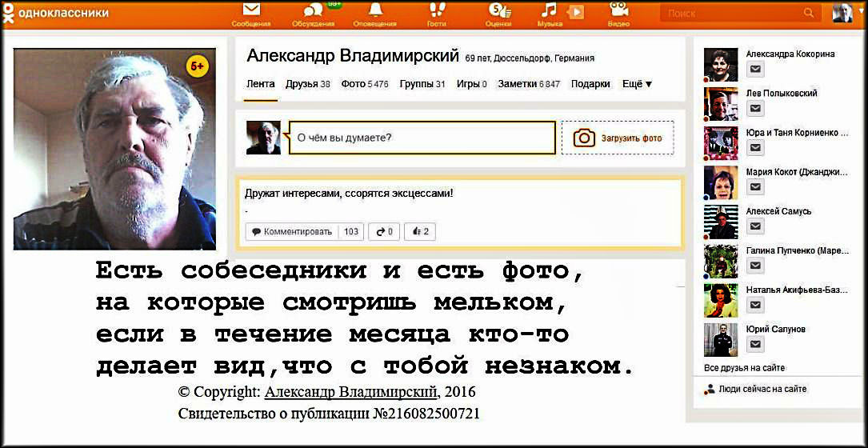
Task: Message Александра Кокорина via the envelope icon
Action: [x=756, y=69]
